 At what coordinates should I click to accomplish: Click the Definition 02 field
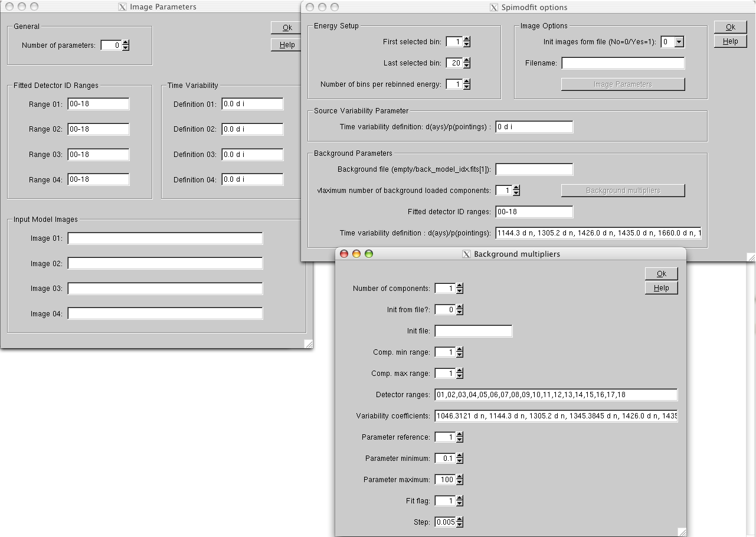253,129
